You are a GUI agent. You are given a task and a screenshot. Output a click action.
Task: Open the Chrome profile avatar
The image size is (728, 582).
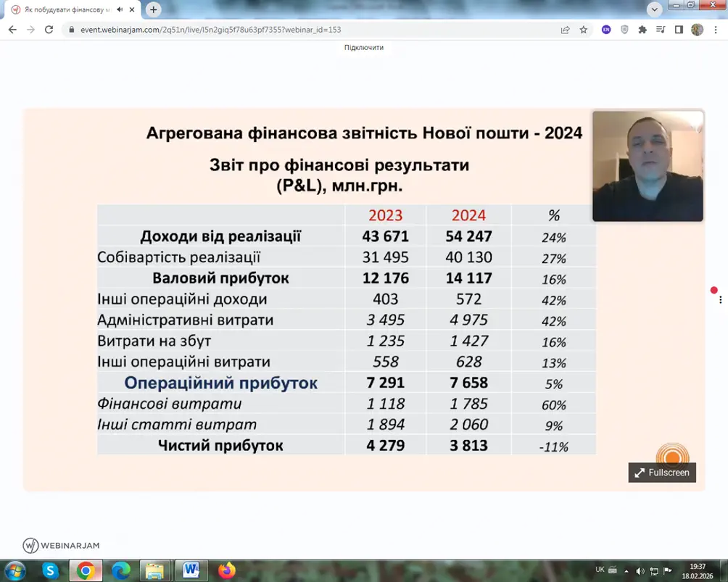(697, 30)
